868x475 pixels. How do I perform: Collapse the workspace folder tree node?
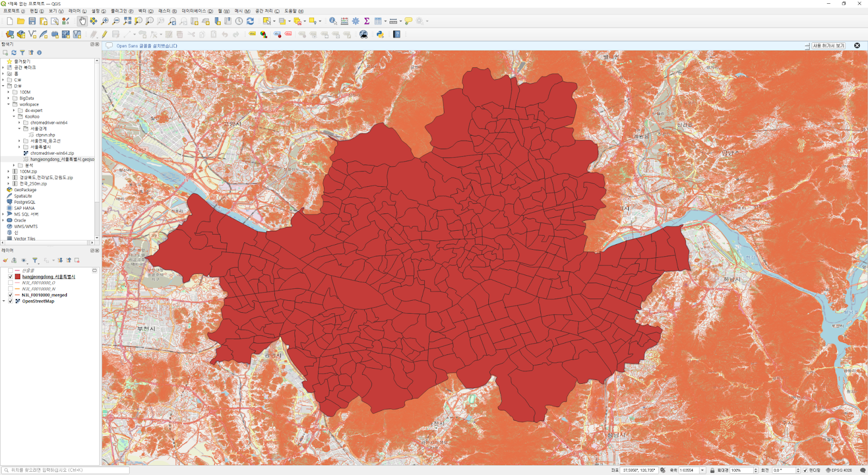point(9,104)
